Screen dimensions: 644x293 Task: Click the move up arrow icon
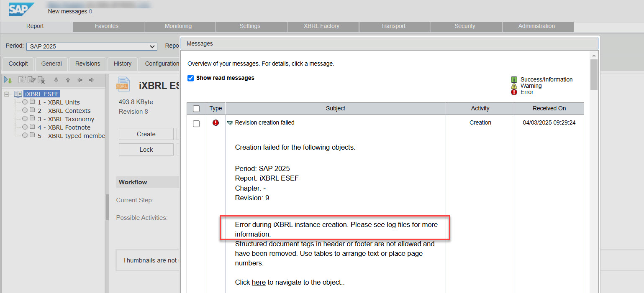click(68, 80)
